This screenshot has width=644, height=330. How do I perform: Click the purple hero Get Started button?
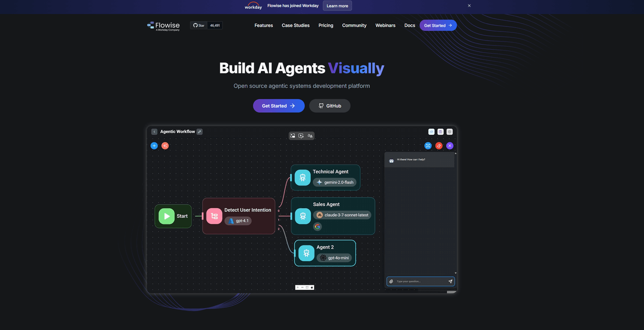[x=279, y=106]
